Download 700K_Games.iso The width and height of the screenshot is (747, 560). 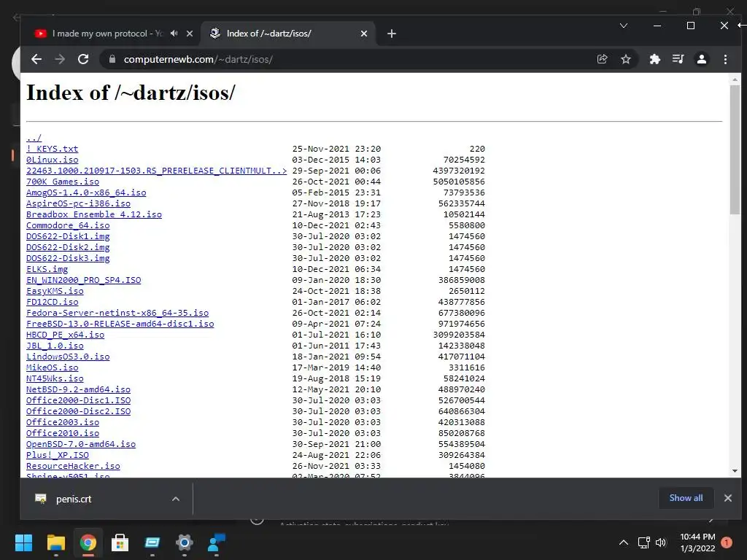tap(63, 182)
